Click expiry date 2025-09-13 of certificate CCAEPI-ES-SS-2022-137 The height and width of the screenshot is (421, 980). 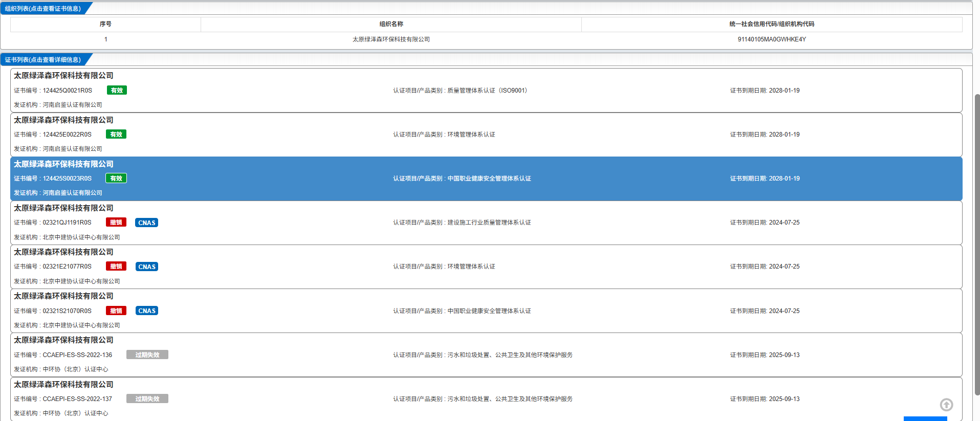(784, 399)
